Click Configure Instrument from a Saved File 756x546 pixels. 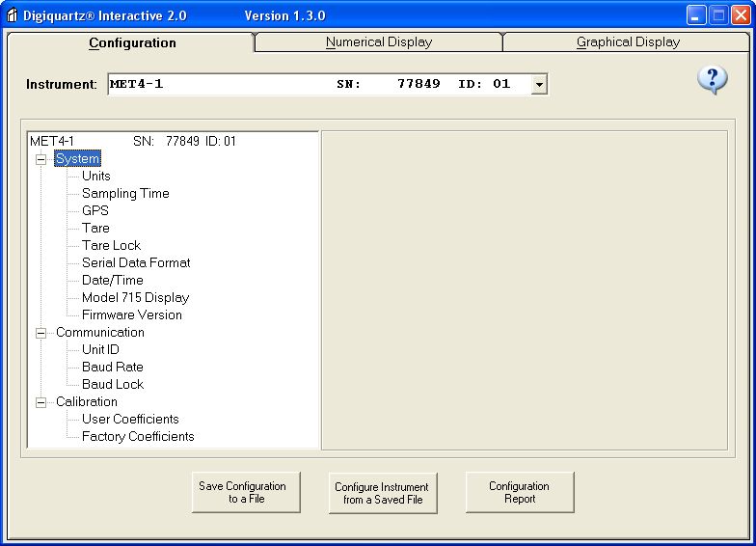[x=383, y=494]
